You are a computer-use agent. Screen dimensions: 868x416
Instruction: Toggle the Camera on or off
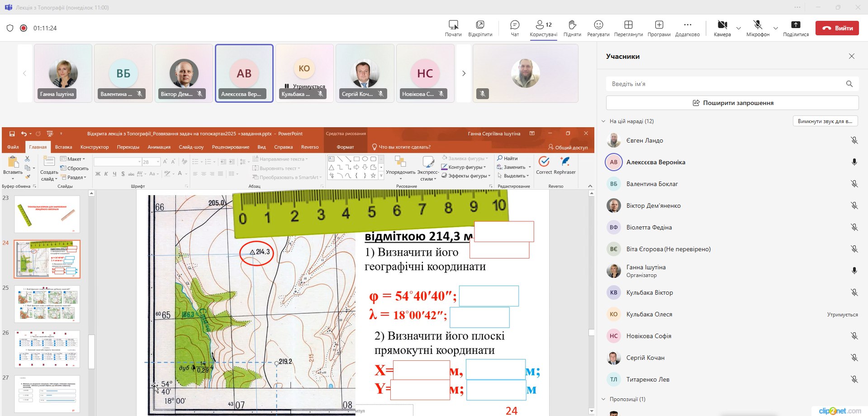(x=722, y=25)
